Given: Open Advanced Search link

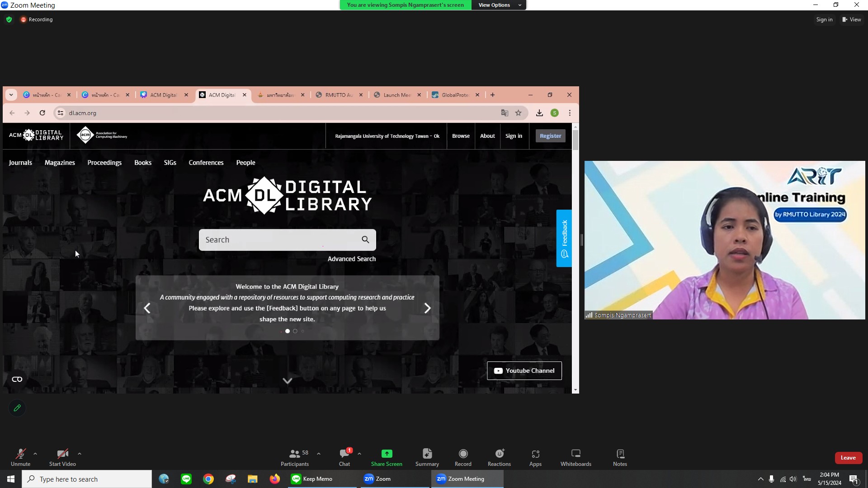Looking at the screenshot, I should click(x=352, y=259).
